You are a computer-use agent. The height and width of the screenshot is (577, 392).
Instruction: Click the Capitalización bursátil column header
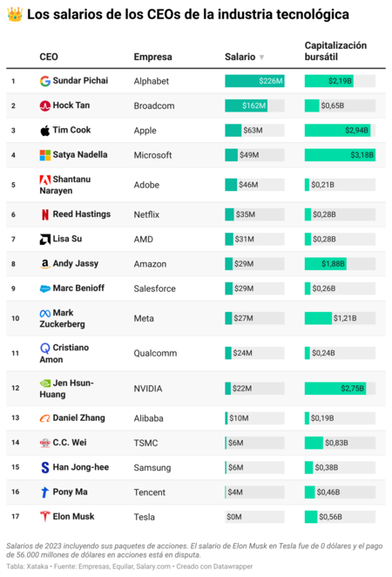(335, 51)
